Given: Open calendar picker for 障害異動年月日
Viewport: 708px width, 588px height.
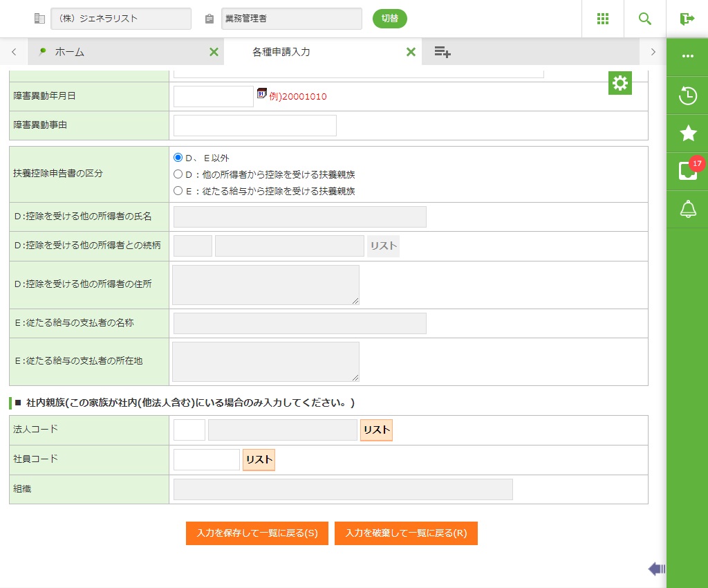Looking at the screenshot, I should tap(262, 93).
